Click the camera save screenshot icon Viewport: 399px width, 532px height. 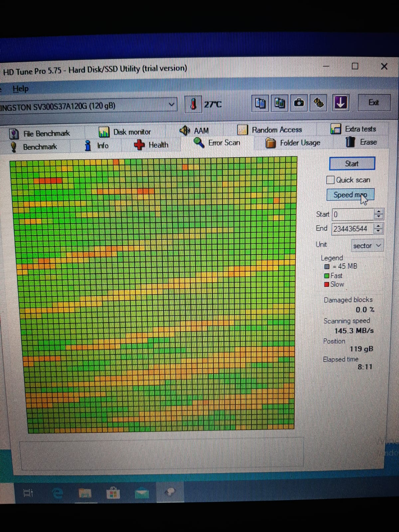coord(299,103)
